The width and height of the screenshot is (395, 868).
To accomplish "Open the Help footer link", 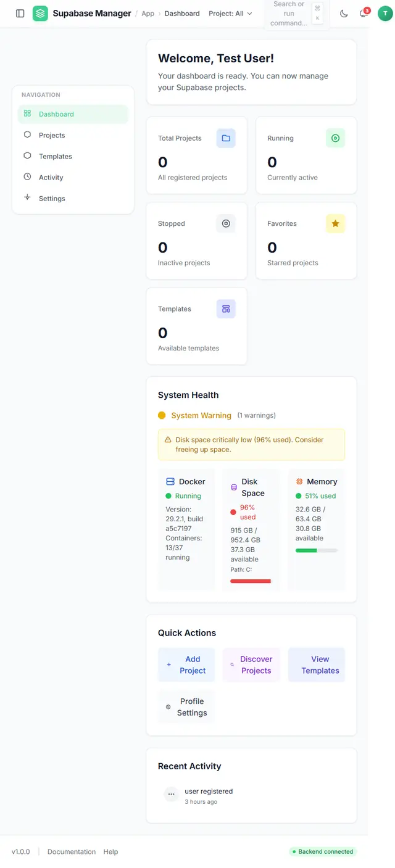I will click(110, 851).
